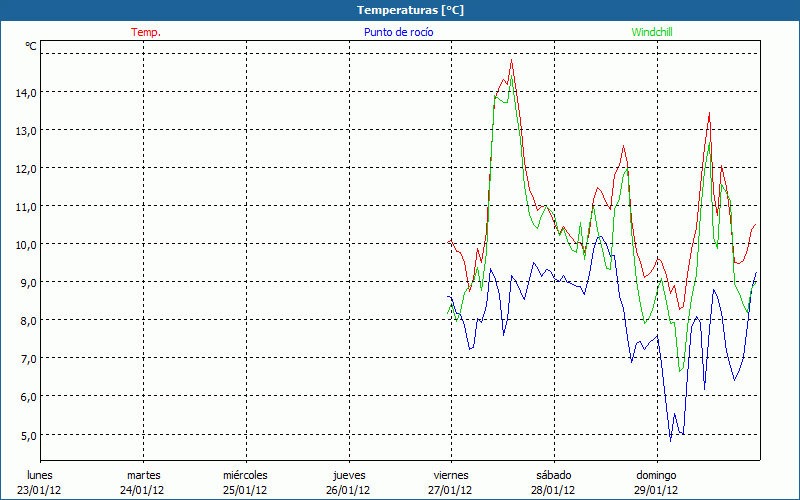
Task: Click the 10,0 y-axis value
Action: [25, 244]
